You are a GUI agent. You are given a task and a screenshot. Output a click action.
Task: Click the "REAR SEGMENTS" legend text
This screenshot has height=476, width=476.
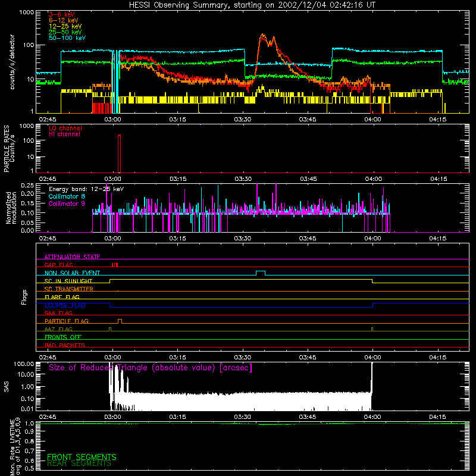(x=79, y=464)
